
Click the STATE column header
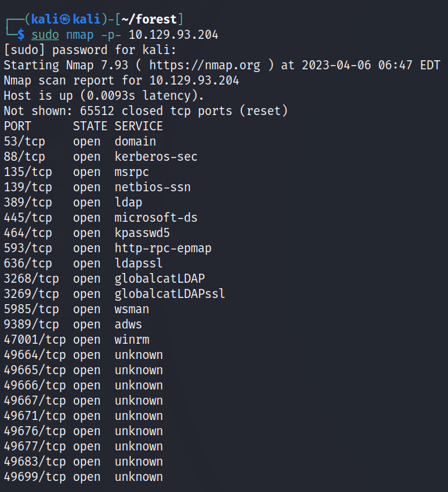tap(90, 126)
